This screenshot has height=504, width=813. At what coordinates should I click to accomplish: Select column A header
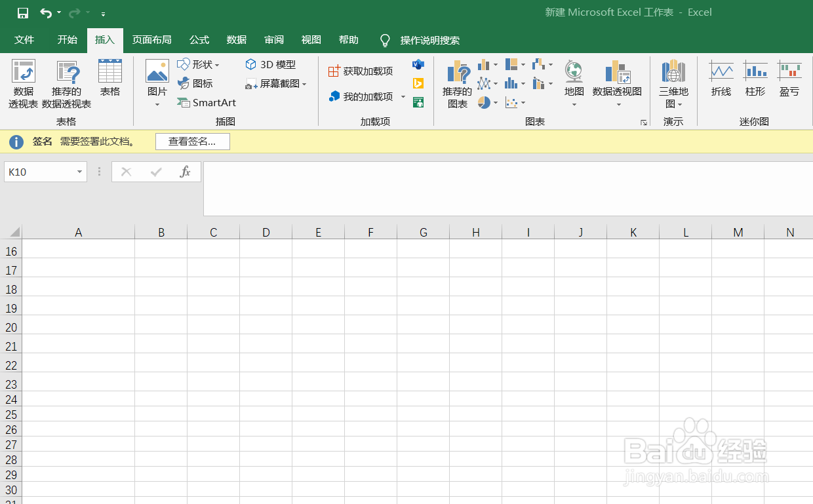tap(79, 232)
